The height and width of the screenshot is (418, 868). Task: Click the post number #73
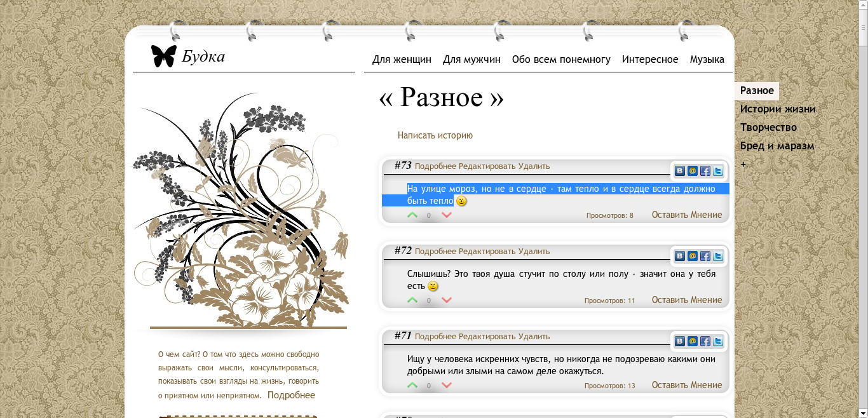point(403,166)
